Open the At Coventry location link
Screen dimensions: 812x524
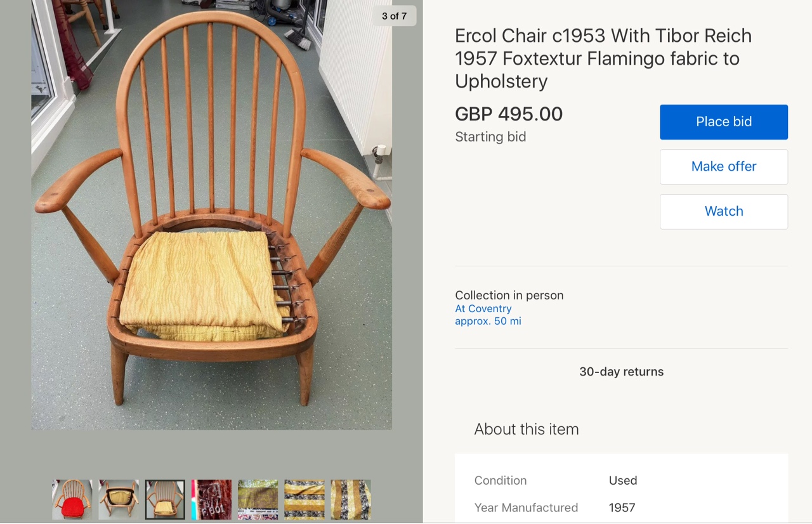(x=483, y=308)
